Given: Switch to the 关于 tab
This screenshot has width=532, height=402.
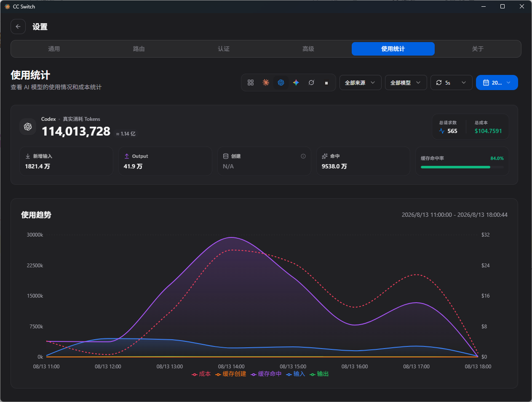Looking at the screenshot, I should (x=478, y=49).
